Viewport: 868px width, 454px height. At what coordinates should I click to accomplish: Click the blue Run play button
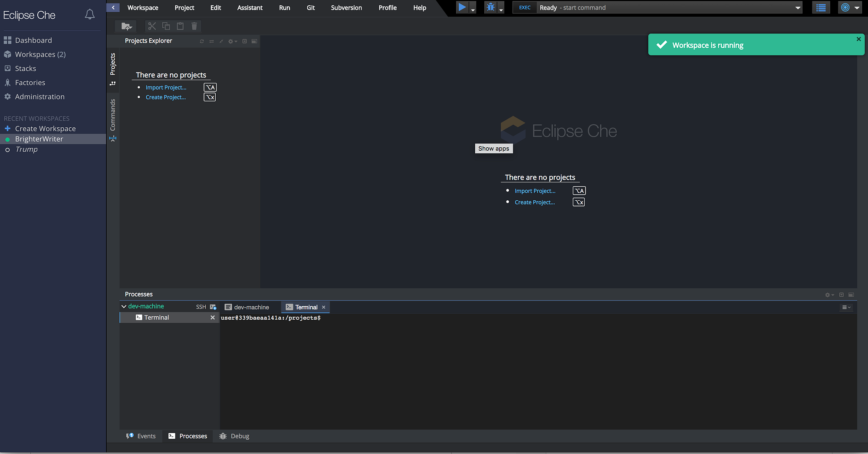point(462,7)
